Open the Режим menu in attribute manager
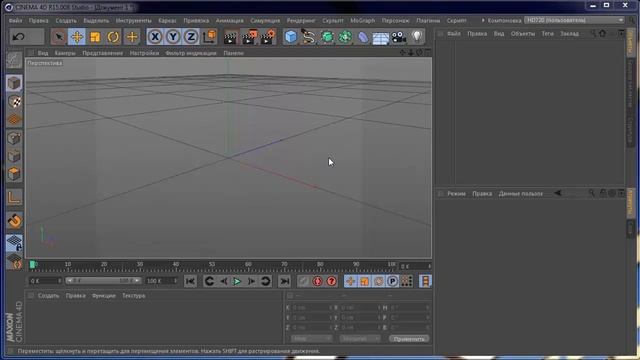Viewport: 640px width, 360px height. point(456,193)
